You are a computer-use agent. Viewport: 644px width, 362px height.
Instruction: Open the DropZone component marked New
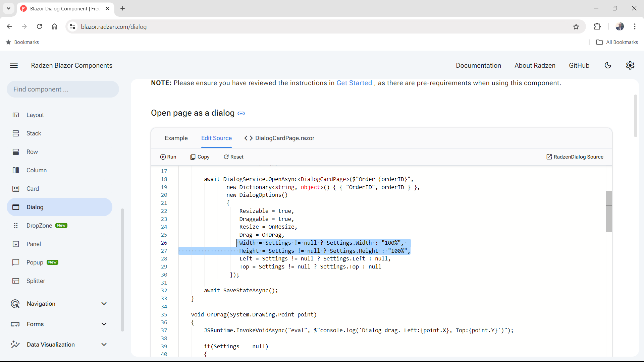click(x=39, y=225)
